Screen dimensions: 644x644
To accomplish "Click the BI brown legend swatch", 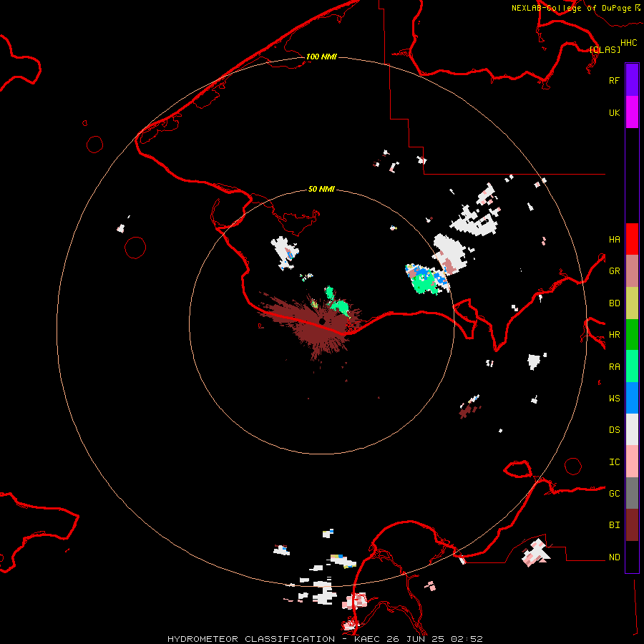I will coord(632,525).
